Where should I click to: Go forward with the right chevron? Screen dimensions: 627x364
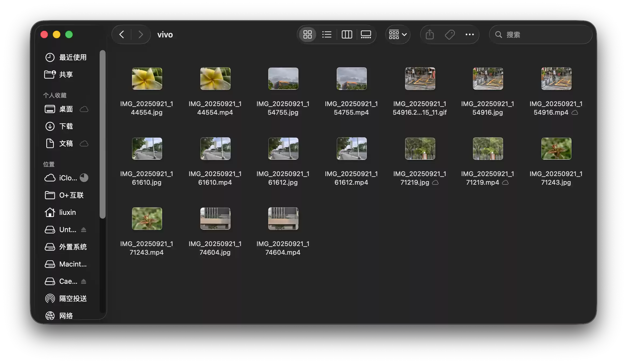pyautogui.click(x=140, y=34)
